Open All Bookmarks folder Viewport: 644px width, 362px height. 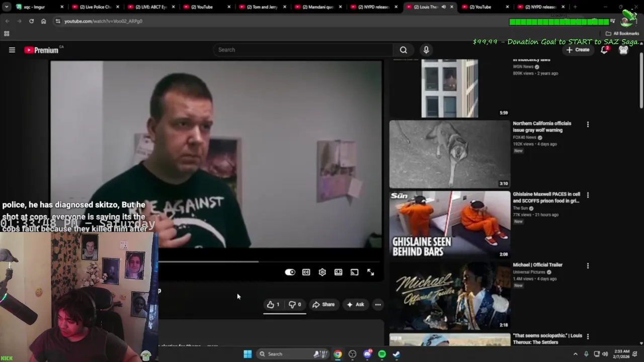pos(622,34)
